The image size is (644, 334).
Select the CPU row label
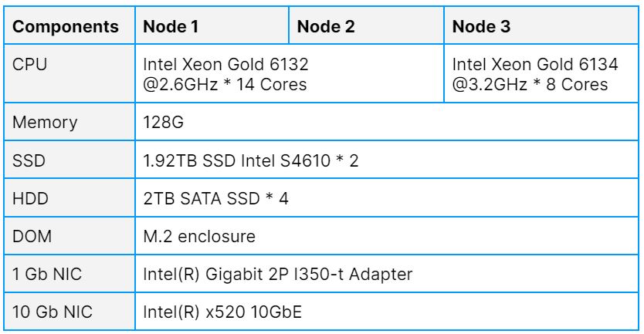pos(30,66)
